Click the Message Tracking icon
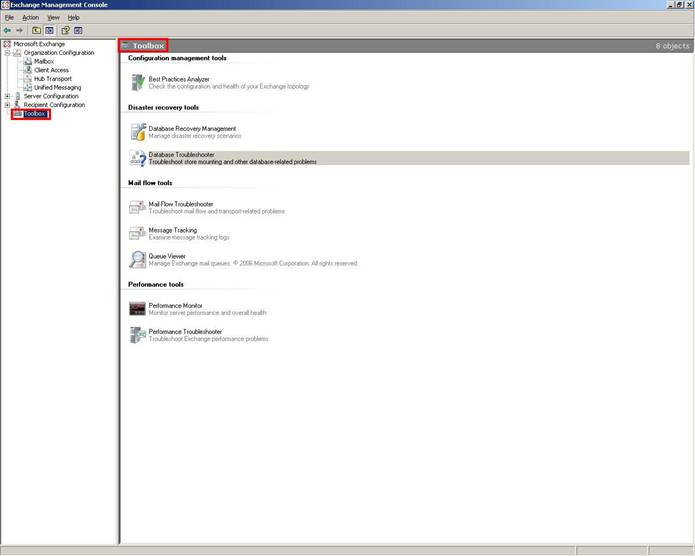Screen dimensions: 695x556 click(138, 234)
